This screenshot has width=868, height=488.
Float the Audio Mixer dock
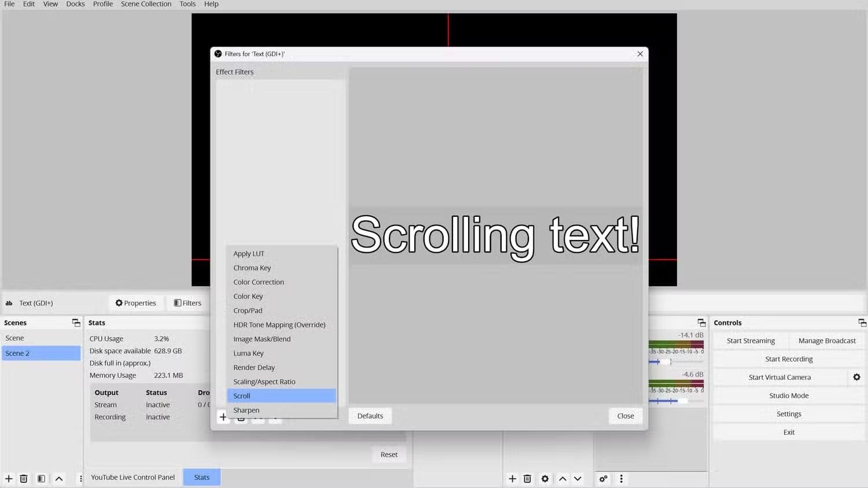pyautogui.click(x=701, y=323)
